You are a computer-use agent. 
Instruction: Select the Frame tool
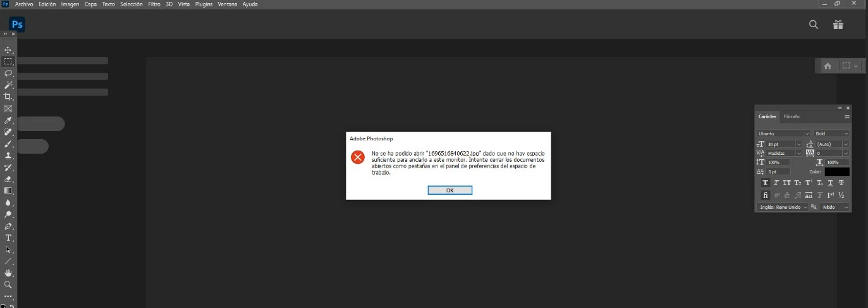(8, 108)
